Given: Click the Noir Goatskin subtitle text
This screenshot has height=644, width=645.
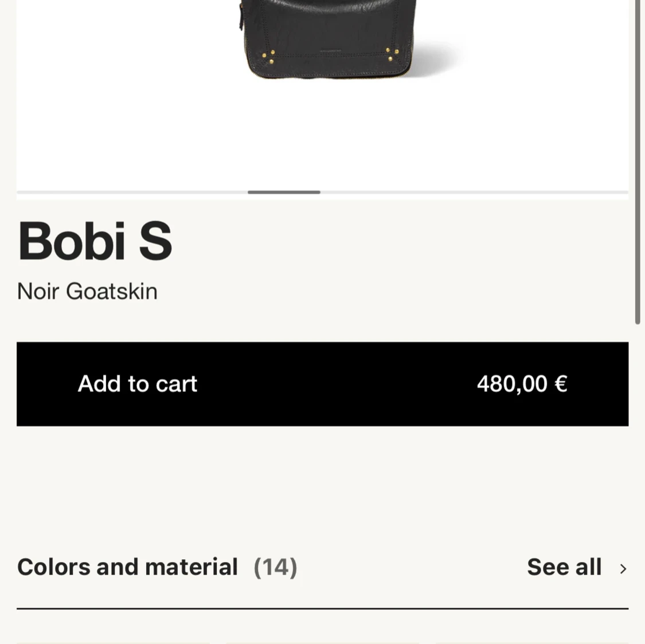Looking at the screenshot, I should tap(87, 292).
